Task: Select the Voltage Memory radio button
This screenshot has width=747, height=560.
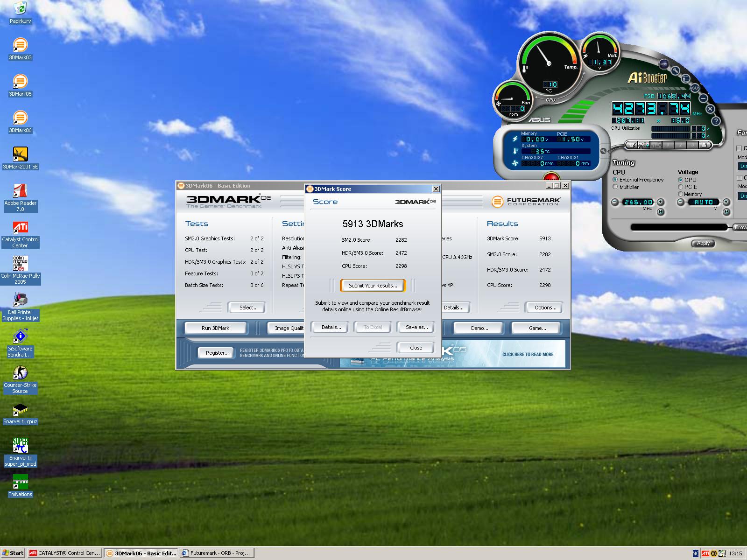Action: point(680,194)
